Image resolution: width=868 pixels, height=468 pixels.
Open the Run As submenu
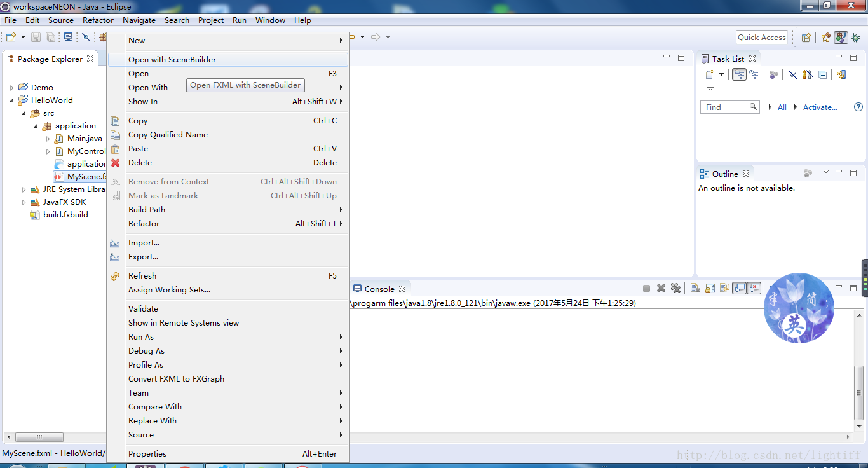coord(228,337)
